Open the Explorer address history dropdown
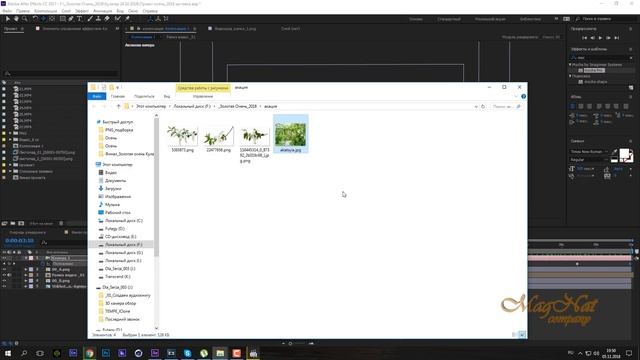The width and height of the screenshot is (640, 360). tap(476, 107)
